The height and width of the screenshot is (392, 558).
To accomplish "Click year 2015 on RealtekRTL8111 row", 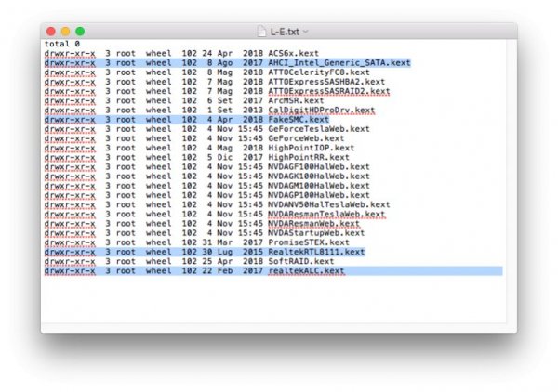I will [x=253, y=252].
